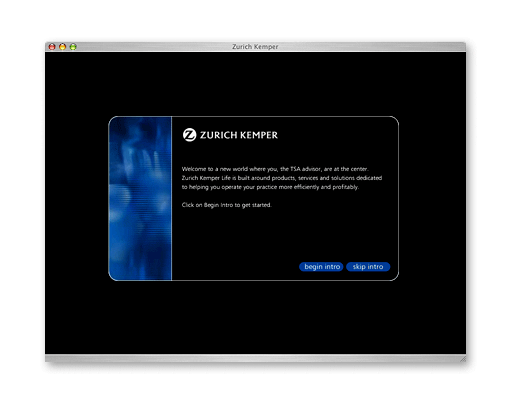Zoom the window using the green button
Screen dimensions: 510x400
tap(73, 47)
